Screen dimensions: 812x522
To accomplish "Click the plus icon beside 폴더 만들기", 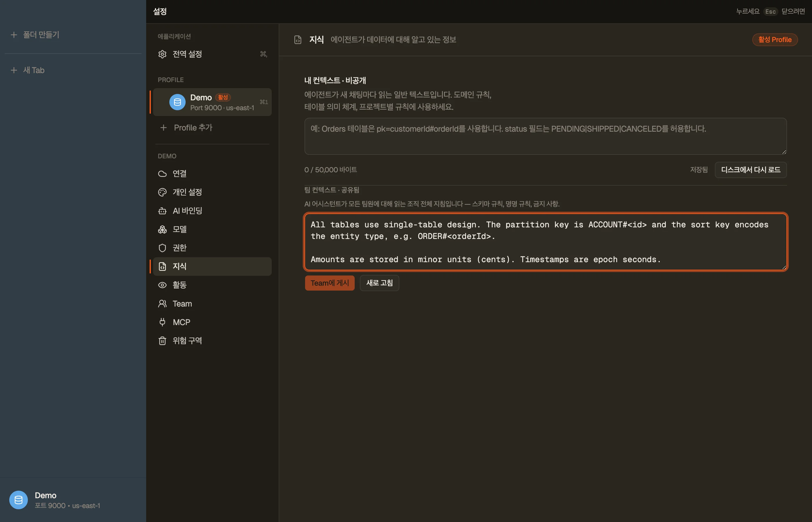I will (x=14, y=35).
